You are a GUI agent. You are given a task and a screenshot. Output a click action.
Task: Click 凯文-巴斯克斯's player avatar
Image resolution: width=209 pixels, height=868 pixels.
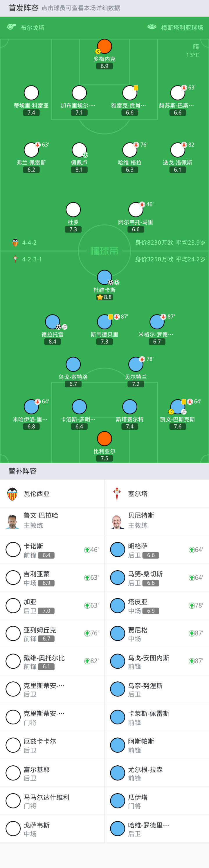(x=177, y=407)
